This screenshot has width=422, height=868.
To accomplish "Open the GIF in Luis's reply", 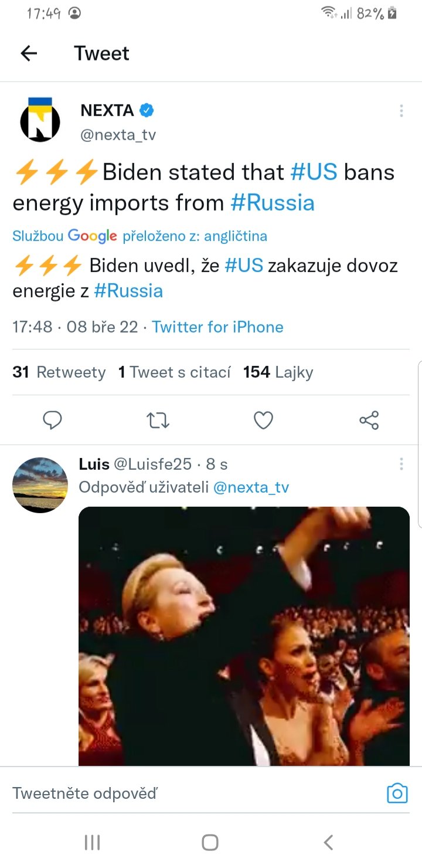I will (244, 636).
